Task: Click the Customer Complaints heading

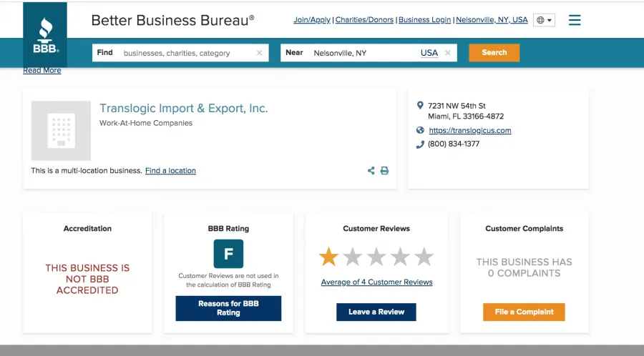Action: 524,229
